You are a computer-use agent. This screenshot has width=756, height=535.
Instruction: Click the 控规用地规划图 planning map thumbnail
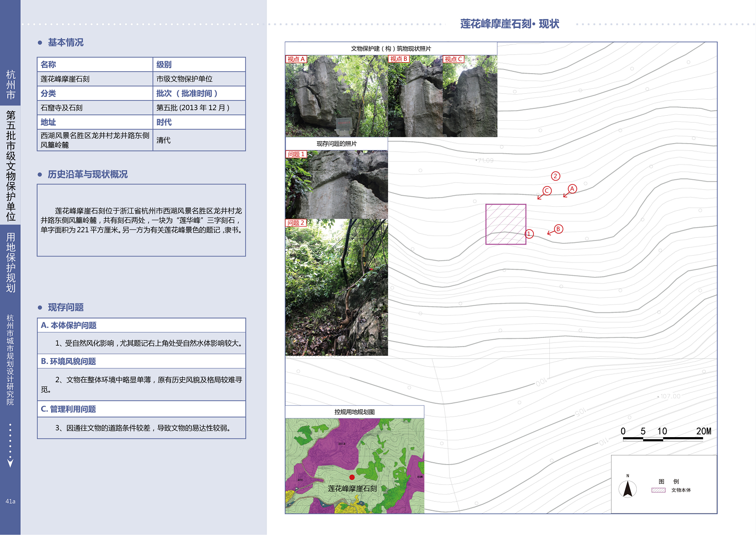[x=355, y=465]
